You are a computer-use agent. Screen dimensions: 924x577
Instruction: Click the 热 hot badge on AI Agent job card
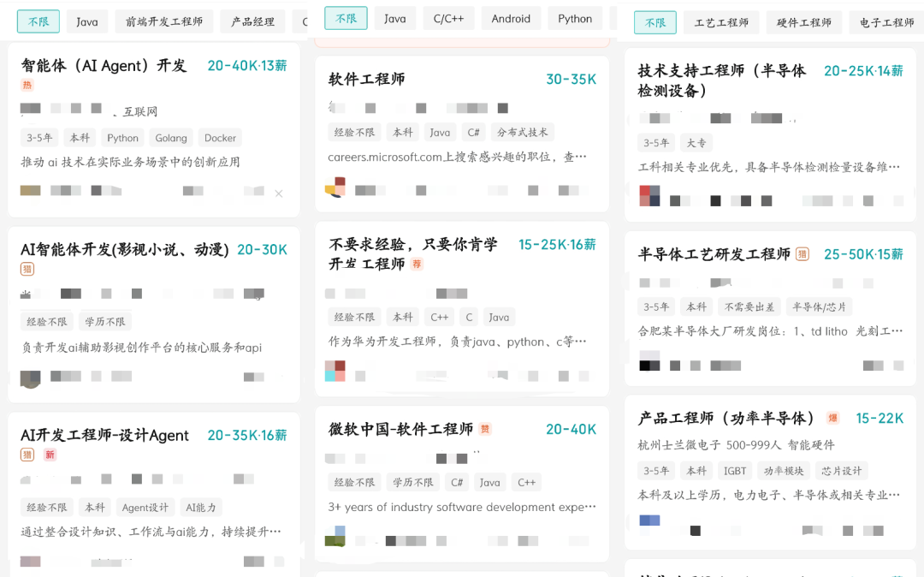pyautogui.click(x=27, y=86)
